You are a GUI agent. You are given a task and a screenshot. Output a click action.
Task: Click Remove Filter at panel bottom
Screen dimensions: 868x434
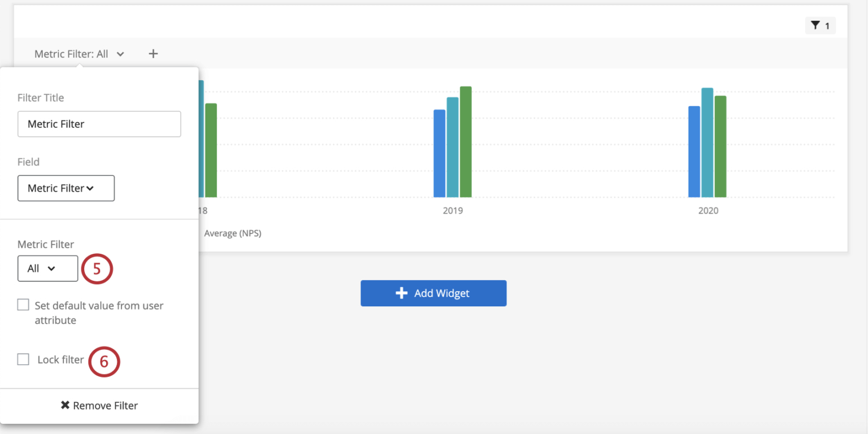coord(99,405)
